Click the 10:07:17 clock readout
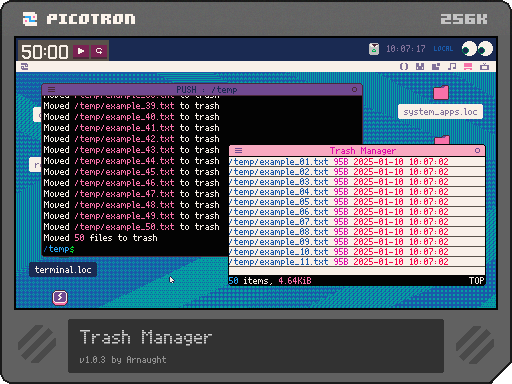This screenshot has width=512, height=384. click(x=406, y=49)
